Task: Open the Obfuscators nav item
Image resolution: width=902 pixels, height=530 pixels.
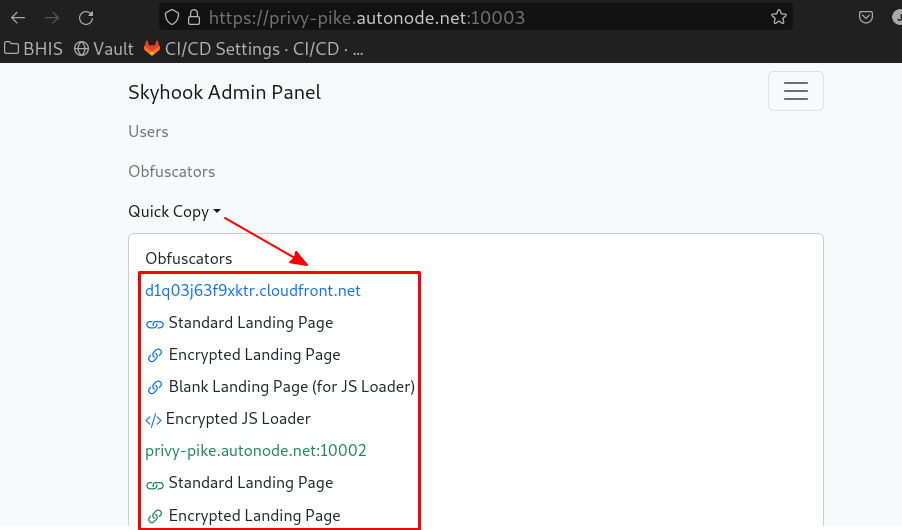Action: click(x=171, y=172)
